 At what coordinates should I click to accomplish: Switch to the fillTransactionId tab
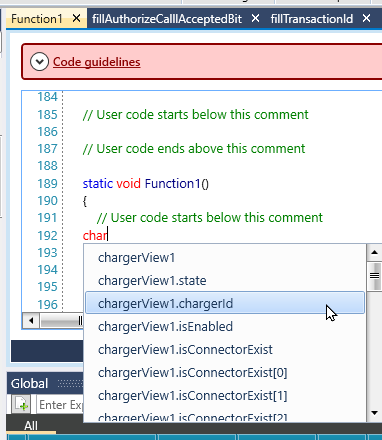click(312, 19)
